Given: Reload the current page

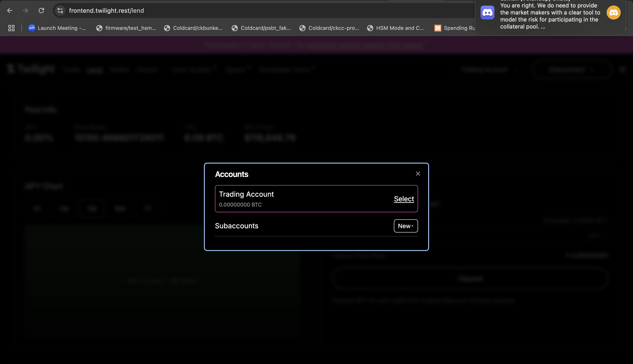Looking at the screenshot, I should 41,11.
